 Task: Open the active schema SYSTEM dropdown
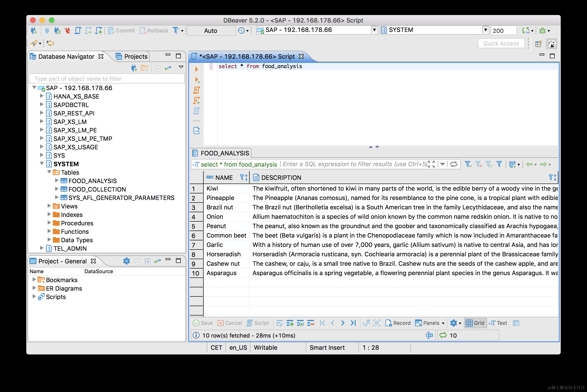coord(485,30)
